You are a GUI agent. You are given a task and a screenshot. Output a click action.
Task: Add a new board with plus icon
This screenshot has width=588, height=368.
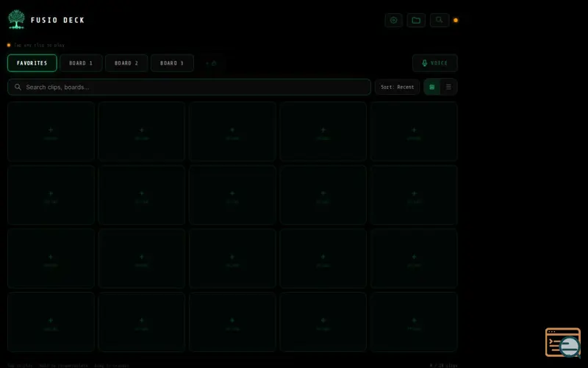coord(211,63)
